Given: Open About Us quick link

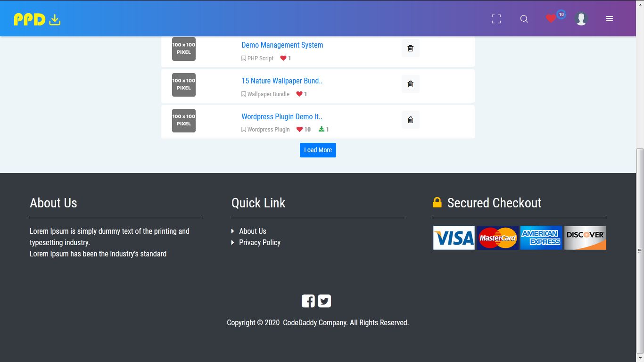Looking at the screenshot, I should [252, 231].
